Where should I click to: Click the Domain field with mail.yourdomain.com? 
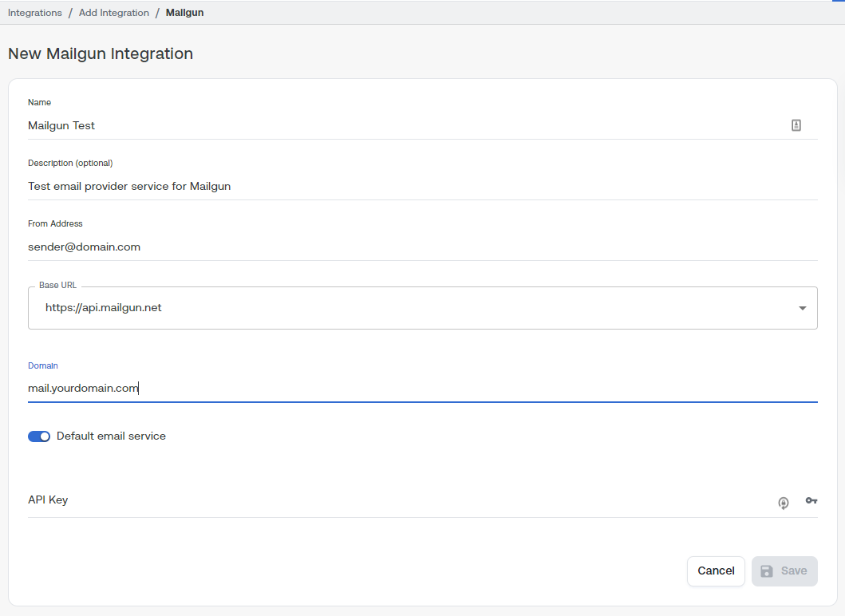[423, 388]
